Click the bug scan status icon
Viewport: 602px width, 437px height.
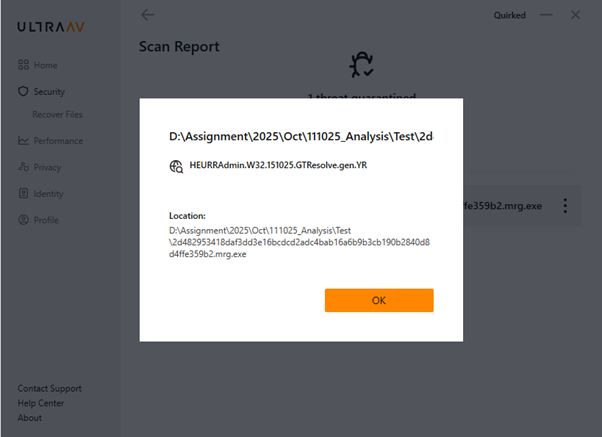[360, 65]
